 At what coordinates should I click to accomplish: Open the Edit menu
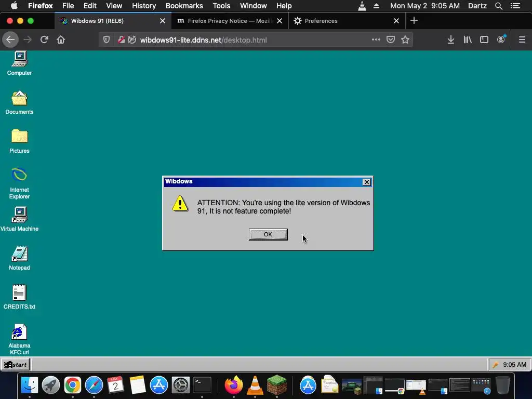(90, 6)
